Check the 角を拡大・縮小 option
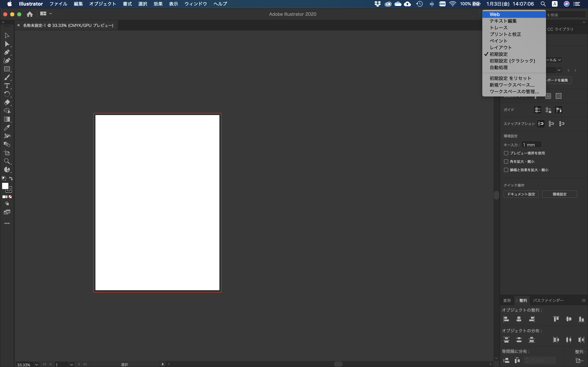Screen dimensions: 588x367 [x=506, y=161]
